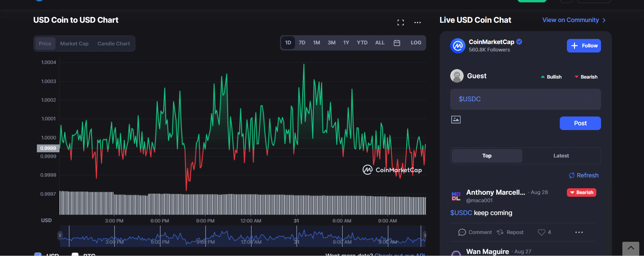Click the chart navigator mini timeline
644x256 pixels.
pyautogui.click(x=243, y=236)
